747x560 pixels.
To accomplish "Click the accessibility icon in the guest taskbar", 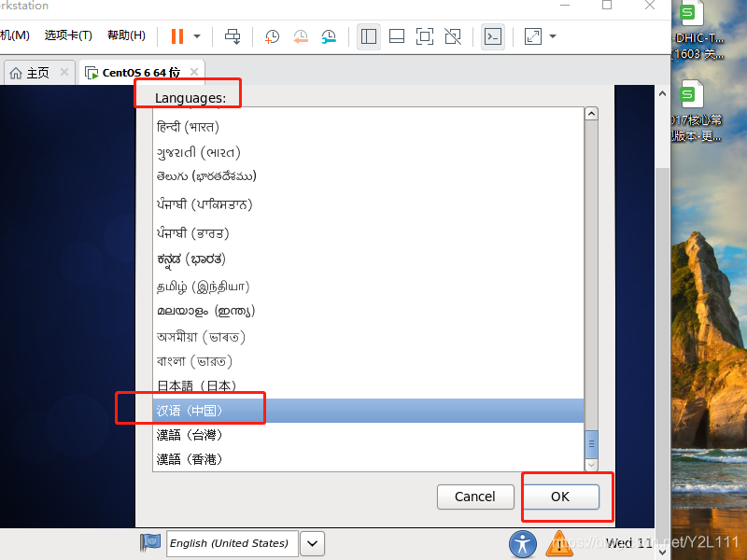I will point(522,544).
